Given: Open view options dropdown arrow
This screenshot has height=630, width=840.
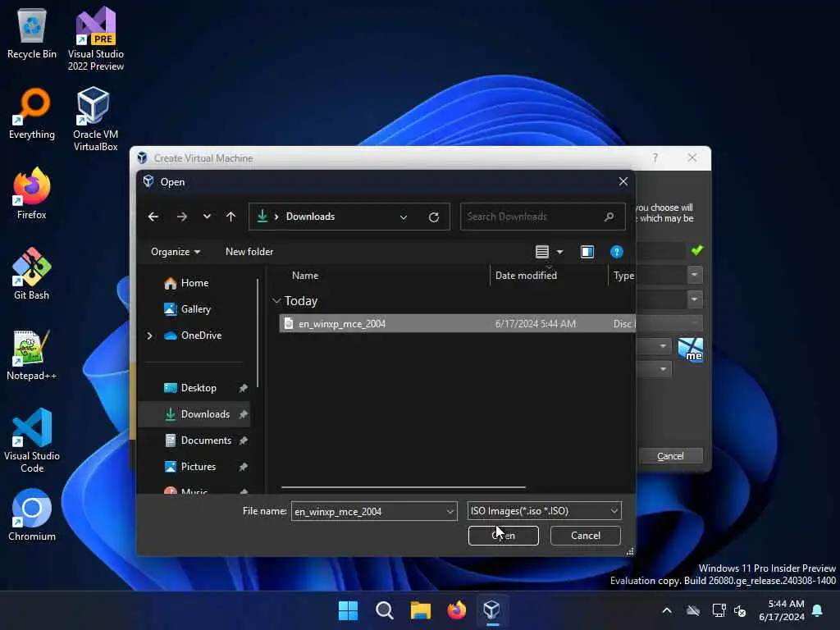Looking at the screenshot, I should pyautogui.click(x=559, y=252).
